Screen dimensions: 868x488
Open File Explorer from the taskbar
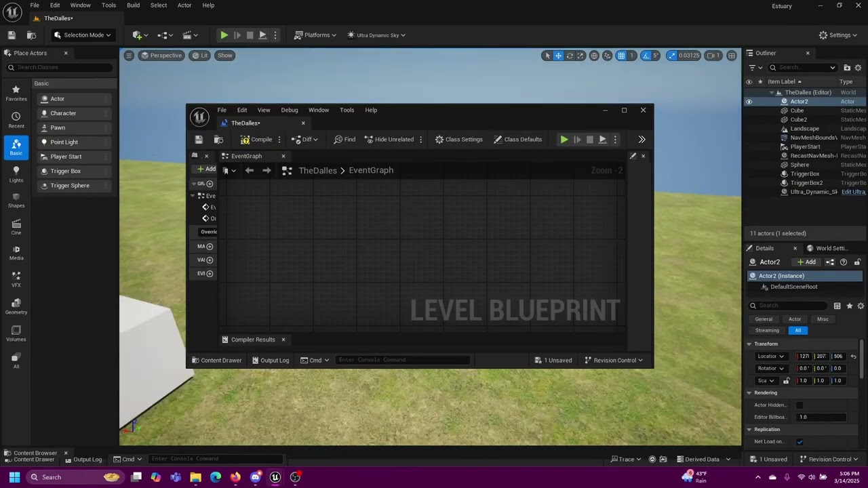pyautogui.click(x=195, y=477)
